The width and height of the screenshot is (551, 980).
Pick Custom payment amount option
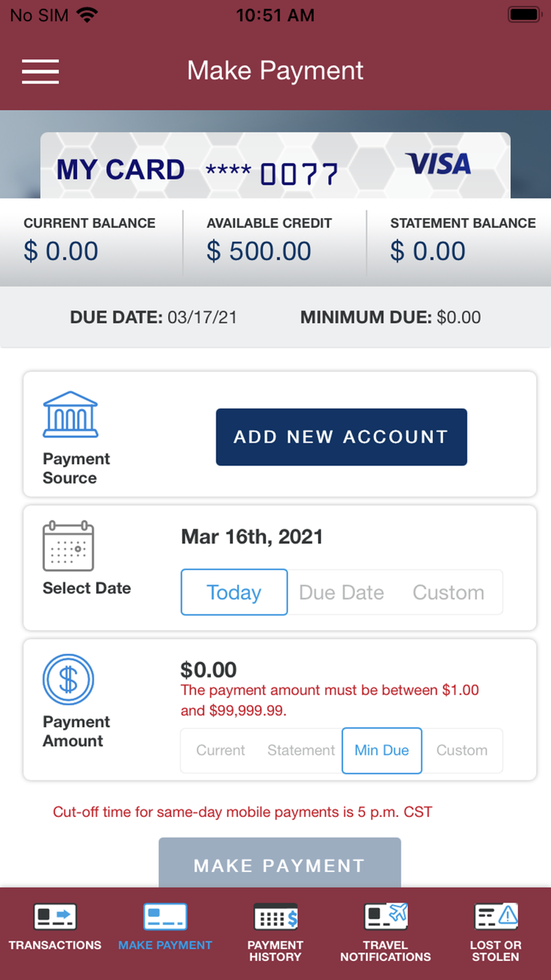(462, 751)
